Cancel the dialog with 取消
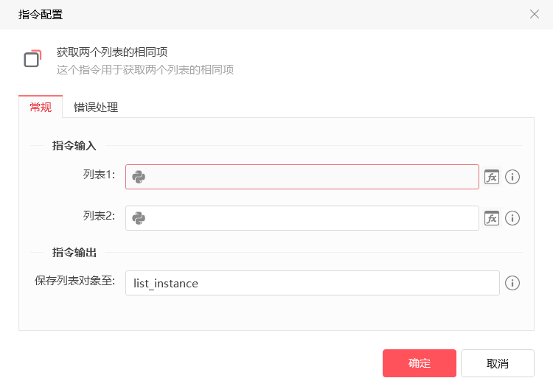The height and width of the screenshot is (392, 553). click(497, 363)
